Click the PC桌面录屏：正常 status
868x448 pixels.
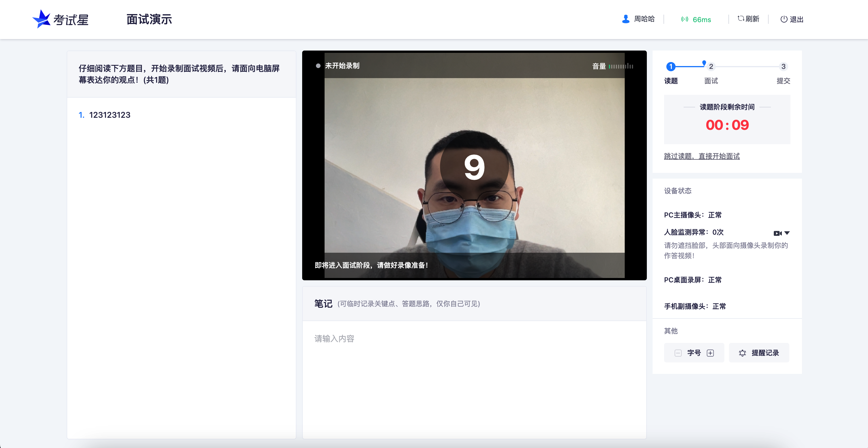(x=693, y=280)
